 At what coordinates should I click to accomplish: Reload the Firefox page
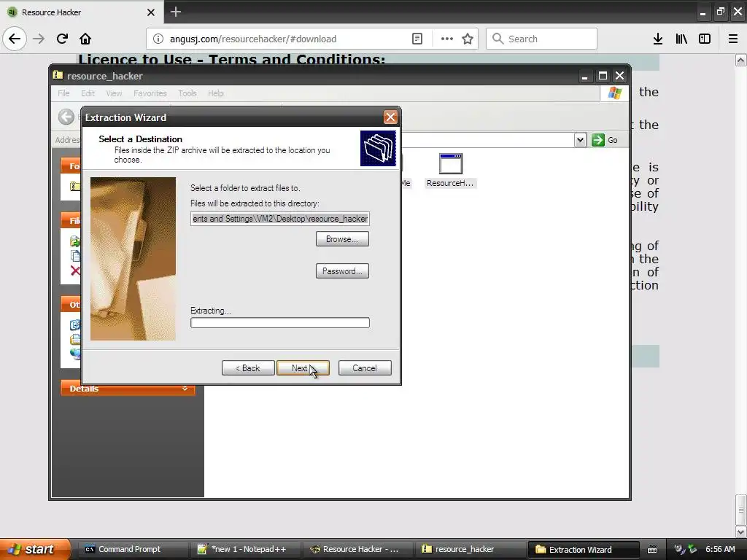coord(62,39)
